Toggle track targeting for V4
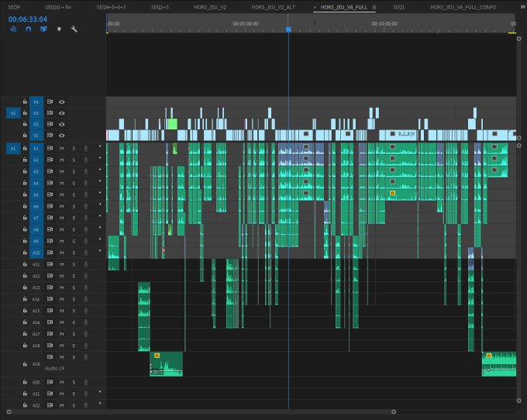The width and height of the screenshot is (527, 420). coord(36,102)
